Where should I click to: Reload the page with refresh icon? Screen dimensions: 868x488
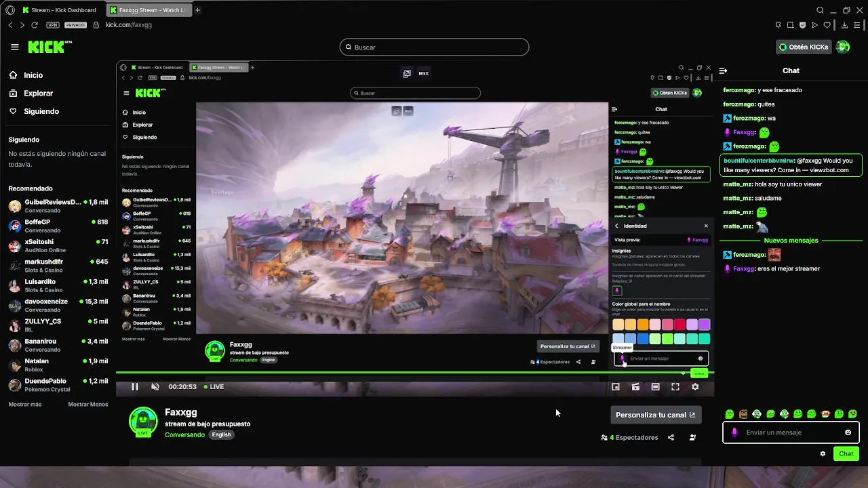click(x=35, y=24)
